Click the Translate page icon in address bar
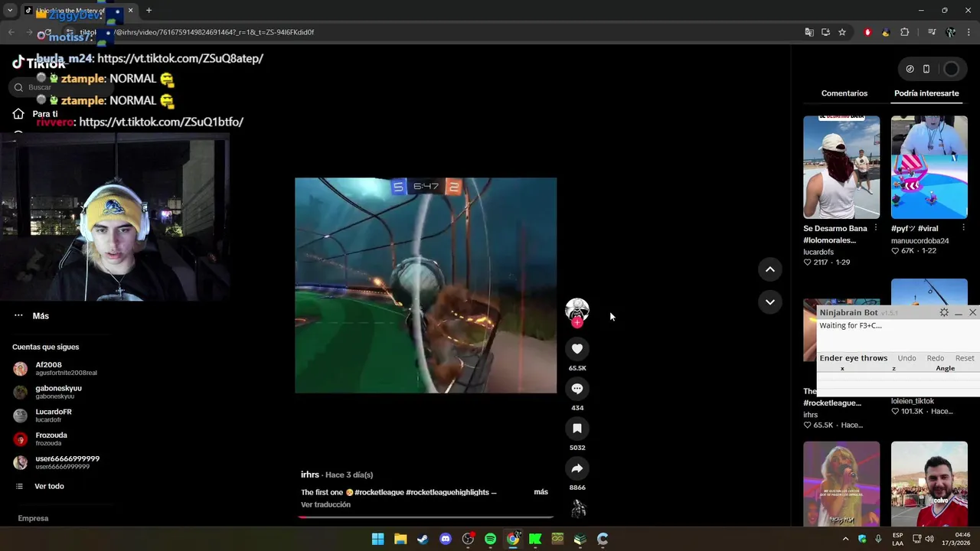Screen dimensions: 980x551 809,32
